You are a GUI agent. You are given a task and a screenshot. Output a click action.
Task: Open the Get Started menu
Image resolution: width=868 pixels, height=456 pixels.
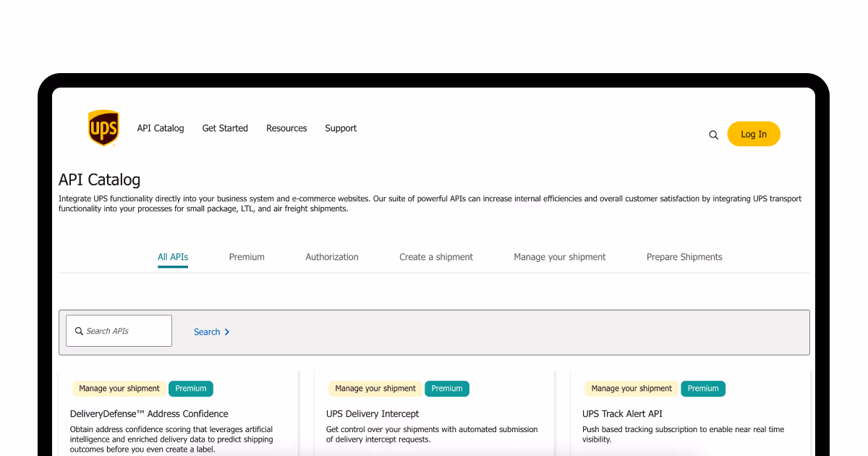(225, 128)
